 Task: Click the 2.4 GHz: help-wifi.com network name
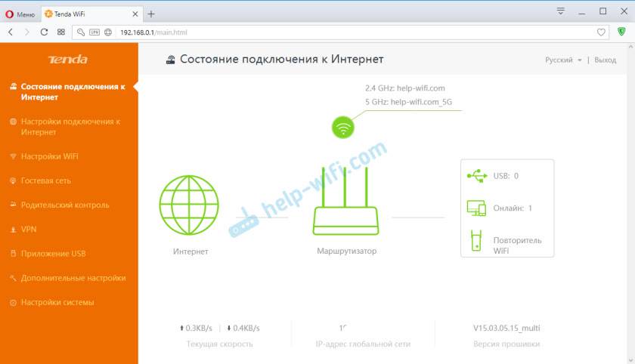pyautogui.click(x=405, y=88)
